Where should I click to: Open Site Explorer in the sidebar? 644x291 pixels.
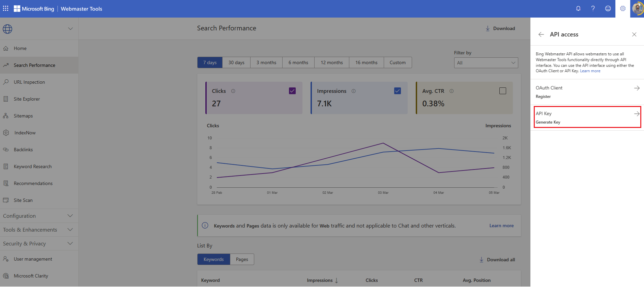[x=27, y=99]
